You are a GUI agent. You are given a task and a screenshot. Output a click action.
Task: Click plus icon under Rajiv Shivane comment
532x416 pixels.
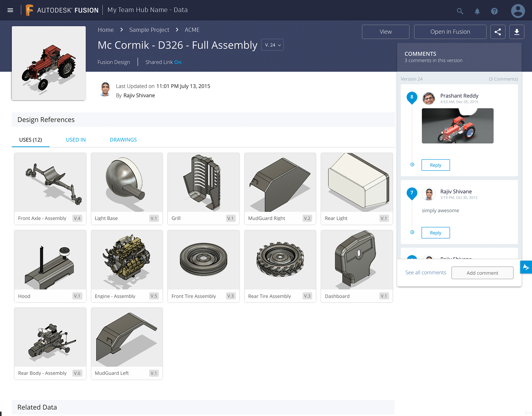[x=412, y=232]
